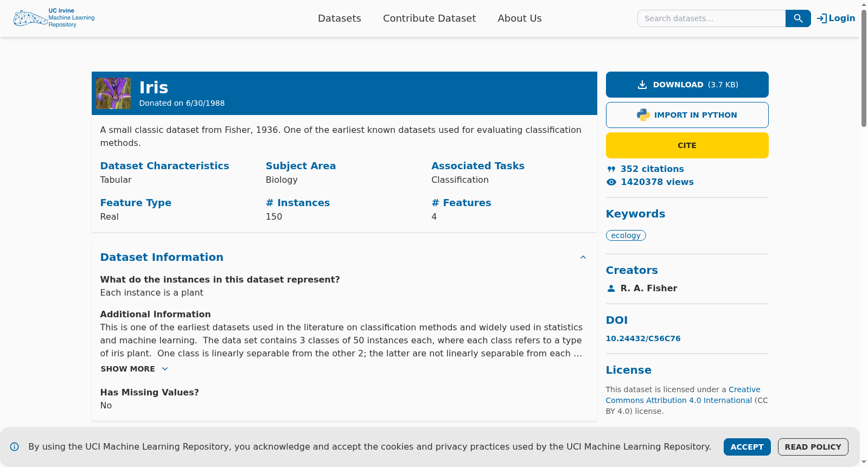Go to Contribute Dataset page

tap(429, 18)
